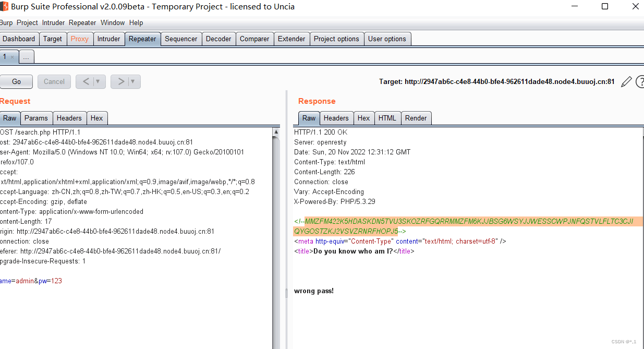Click the splitter handle between request and response
644x349 pixels.
[286, 294]
